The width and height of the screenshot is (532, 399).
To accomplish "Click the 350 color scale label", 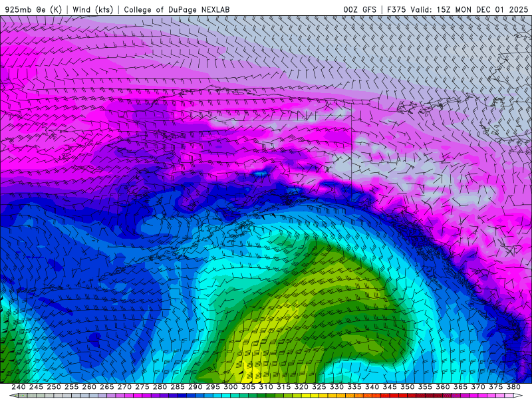I will click(x=407, y=387).
